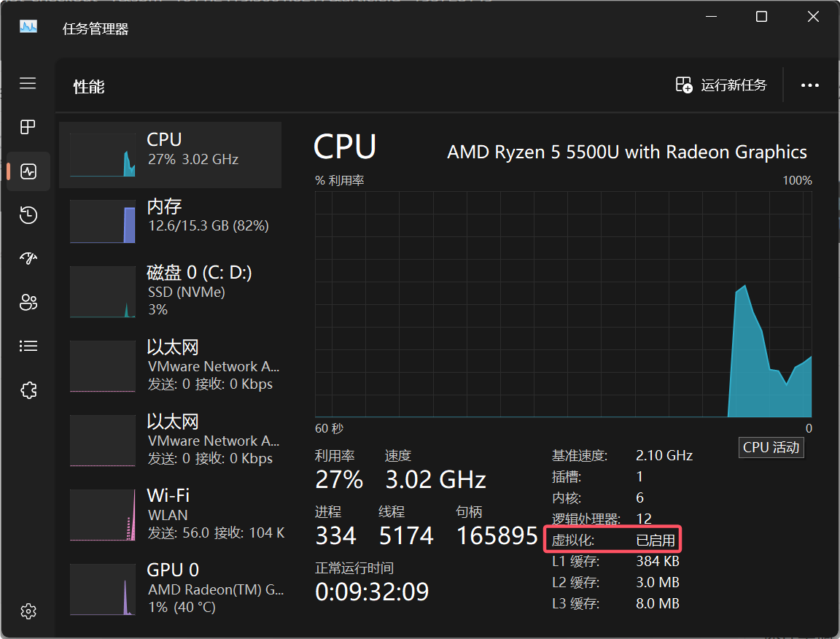This screenshot has height=639, width=840.
Task: Click the run new task icon
Action: pos(684,85)
